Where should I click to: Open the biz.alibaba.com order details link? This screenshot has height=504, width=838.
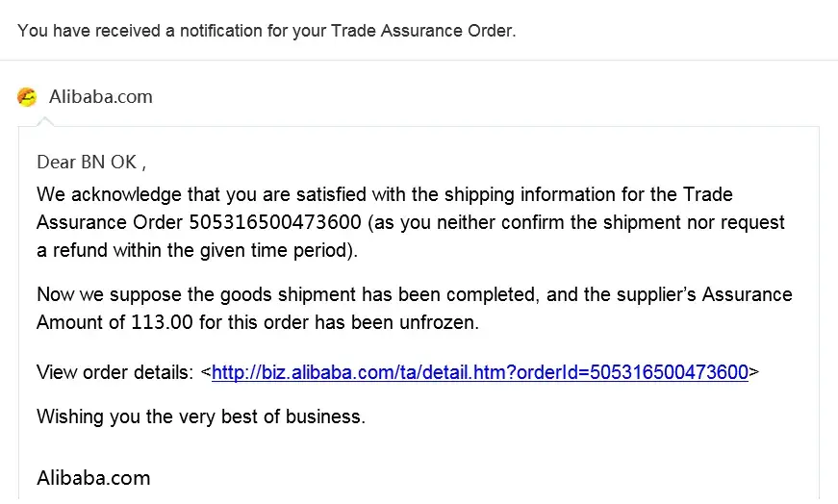pos(479,372)
